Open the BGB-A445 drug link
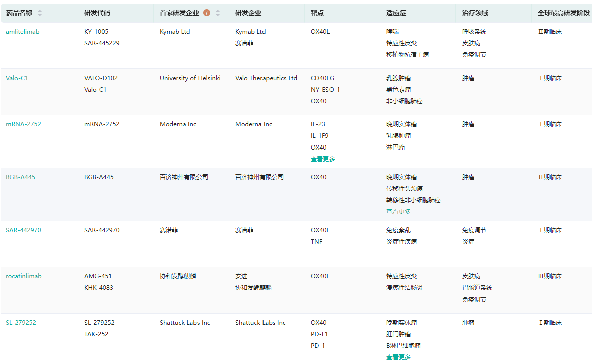Viewport: 592px width, 364px height. [20, 177]
